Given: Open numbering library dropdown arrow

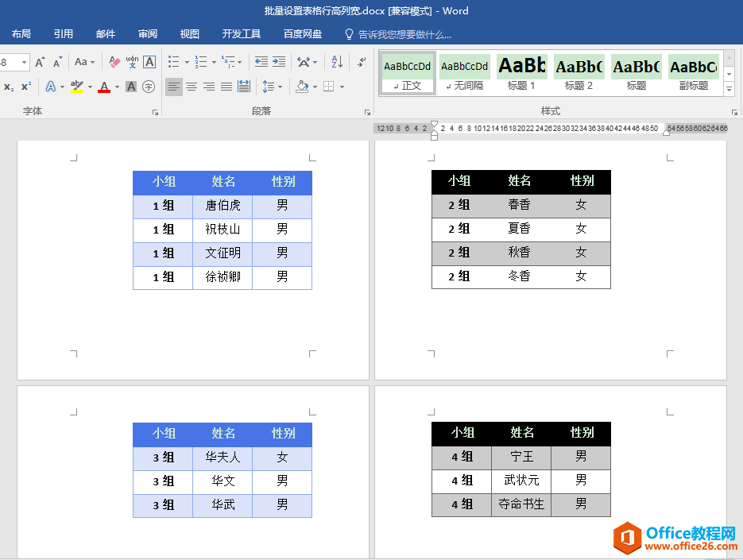Looking at the screenshot, I should 215,63.
